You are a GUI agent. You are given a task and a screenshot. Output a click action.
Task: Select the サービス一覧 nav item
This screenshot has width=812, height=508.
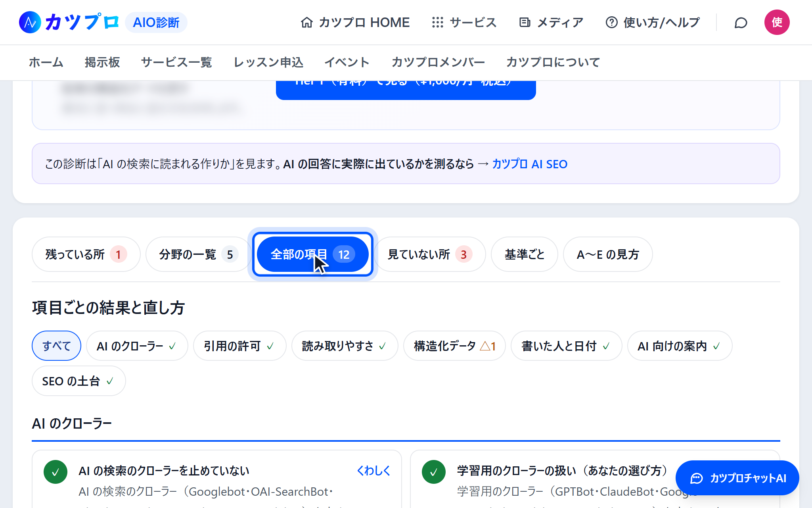point(176,62)
